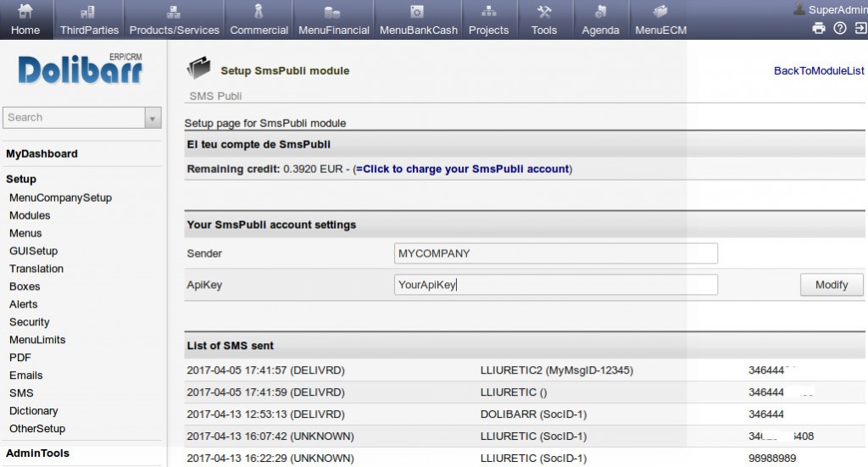Click the SmsPubli module setup icon
The width and height of the screenshot is (868, 467).
click(198, 68)
